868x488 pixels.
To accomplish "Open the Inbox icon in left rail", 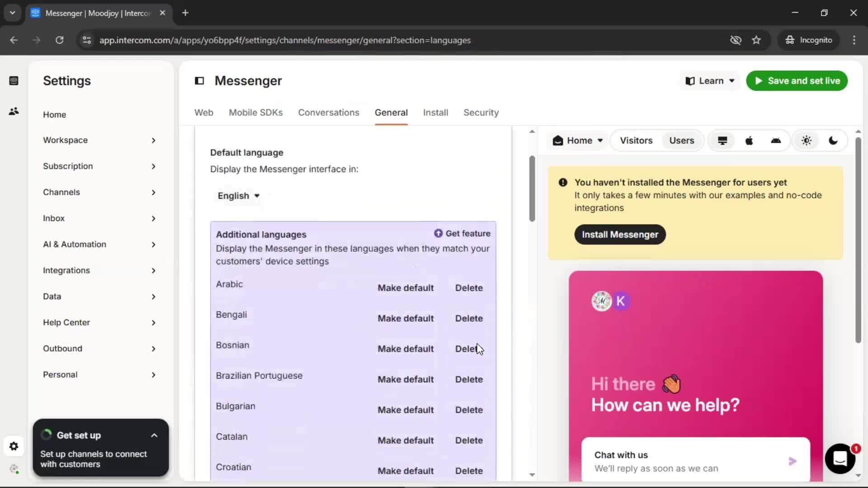I will (x=14, y=81).
